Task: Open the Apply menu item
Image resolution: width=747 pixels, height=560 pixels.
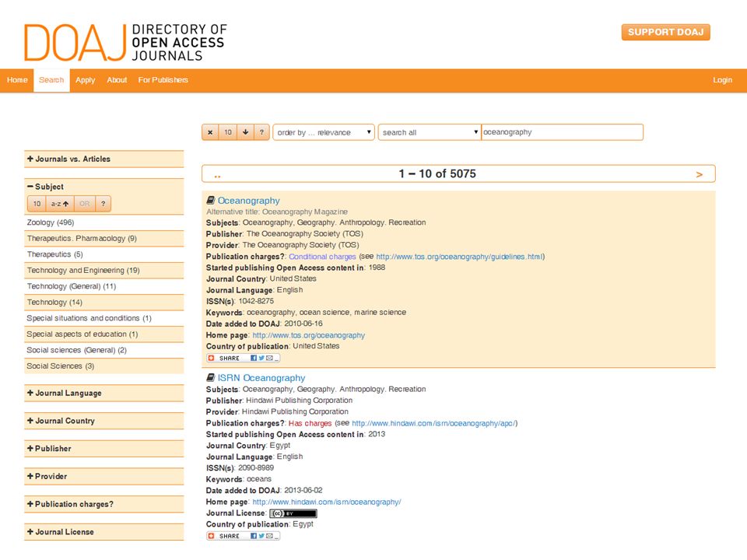Action: 86,80
